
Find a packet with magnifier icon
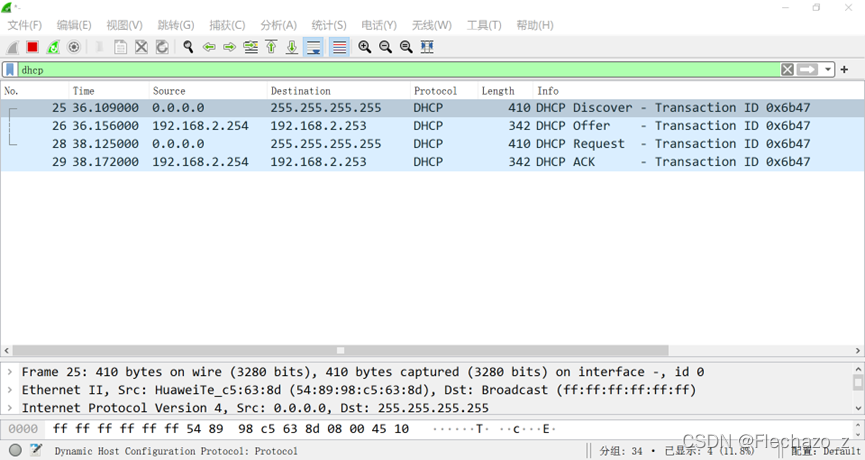point(188,47)
